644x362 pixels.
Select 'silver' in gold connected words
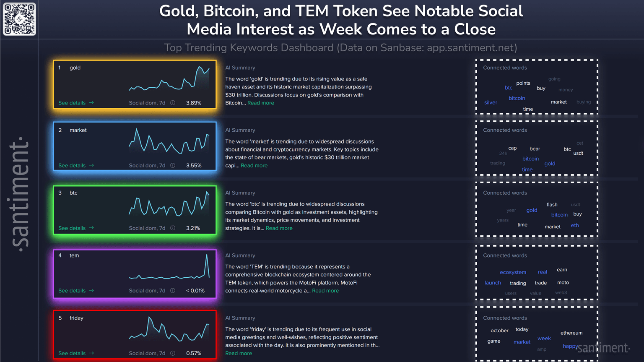491,103
